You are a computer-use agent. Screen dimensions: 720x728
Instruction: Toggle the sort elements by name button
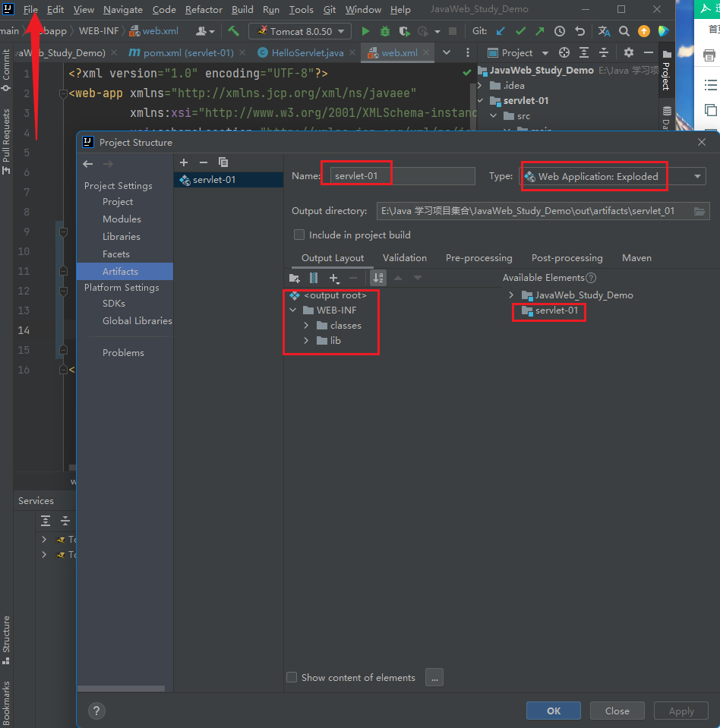point(377,279)
